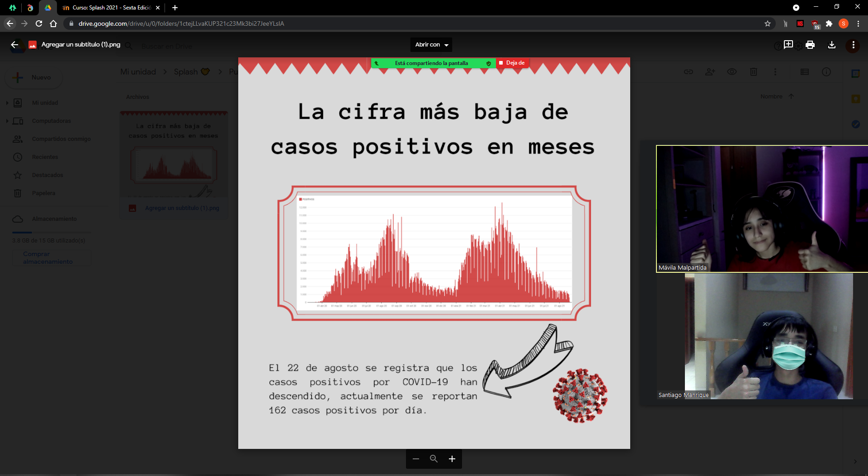Open the "Abrir con" dropdown
Viewport: 868px width, 476px height.
(431, 45)
